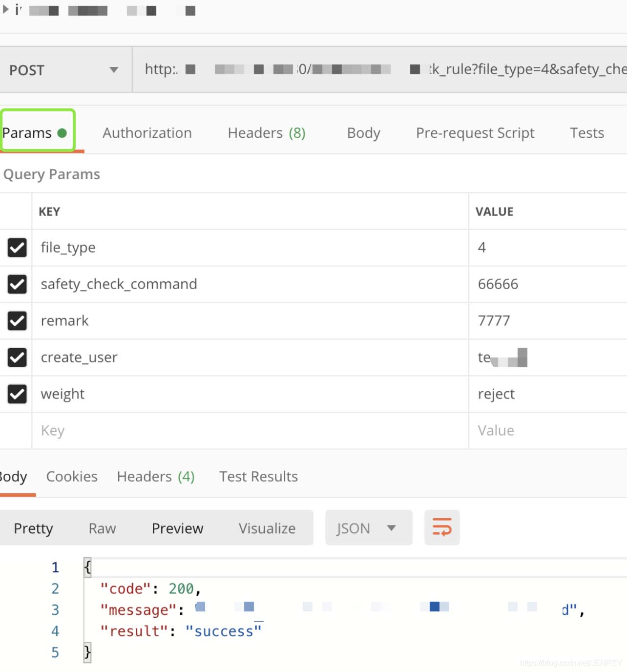Switch to the Authorization tab

point(147,133)
